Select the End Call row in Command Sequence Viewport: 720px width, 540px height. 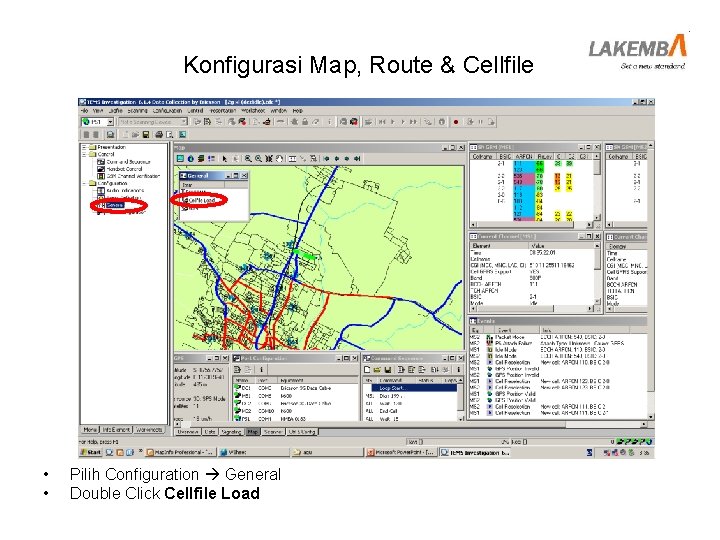[x=412, y=411]
